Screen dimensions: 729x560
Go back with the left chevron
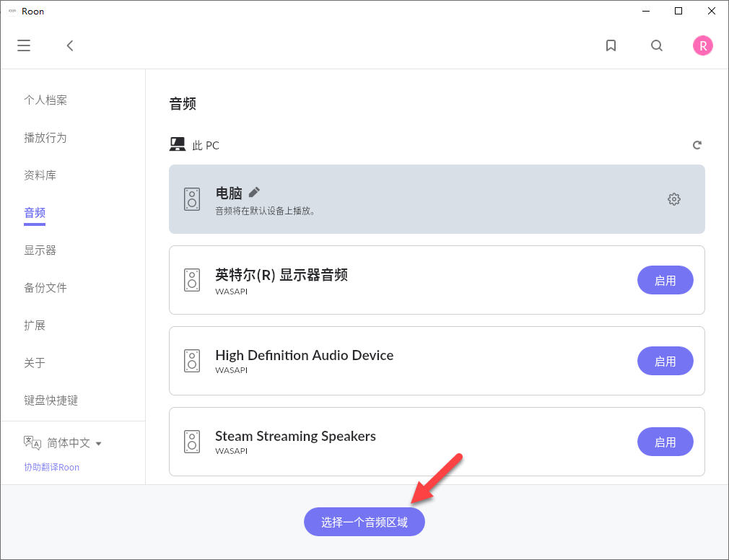tap(70, 45)
